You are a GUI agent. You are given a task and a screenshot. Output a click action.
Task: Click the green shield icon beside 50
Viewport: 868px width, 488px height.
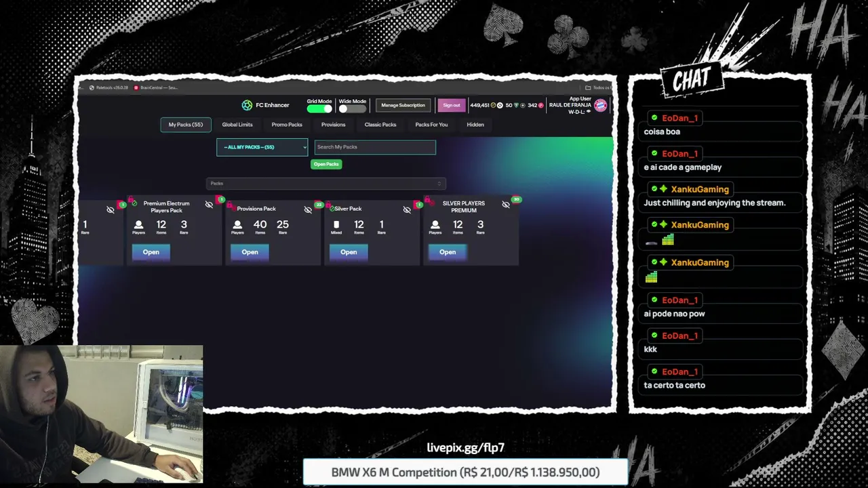pyautogui.click(x=516, y=105)
